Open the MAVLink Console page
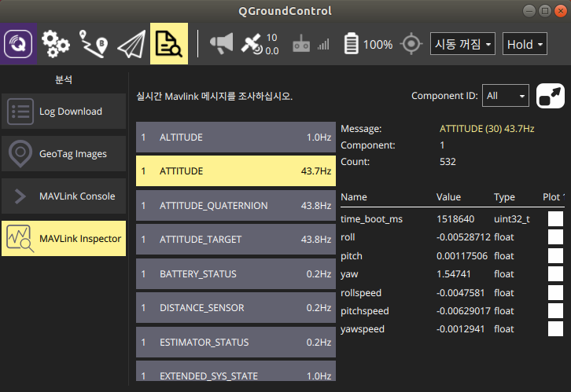The width and height of the screenshot is (571, 392). tap(64, 196)
